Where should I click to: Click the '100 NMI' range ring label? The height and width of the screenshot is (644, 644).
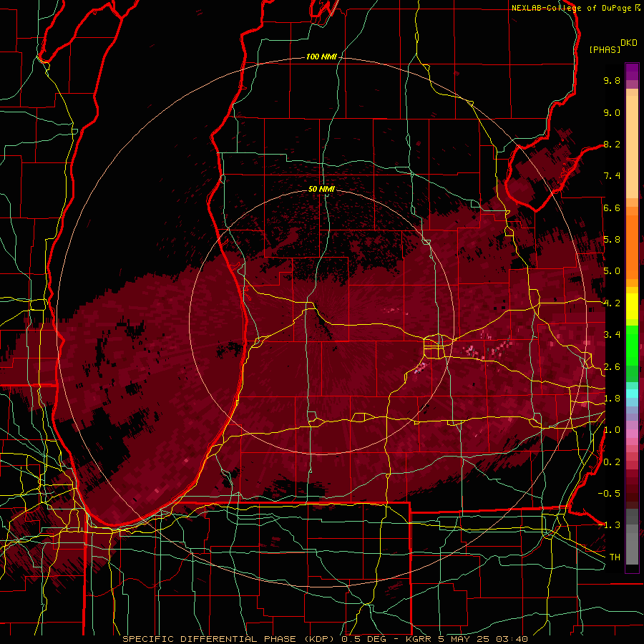pos(321,57)
